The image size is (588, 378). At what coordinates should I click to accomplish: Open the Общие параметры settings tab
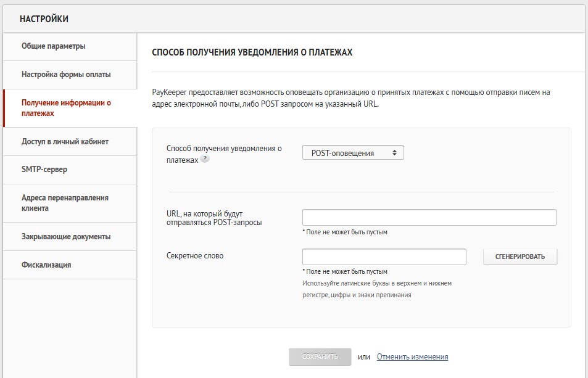[x=54, y=46]
